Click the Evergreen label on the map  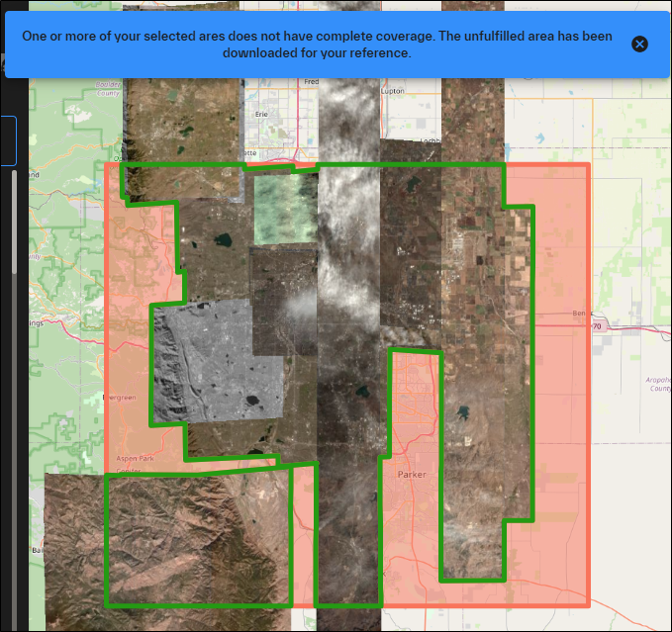(x=119, y=398)
